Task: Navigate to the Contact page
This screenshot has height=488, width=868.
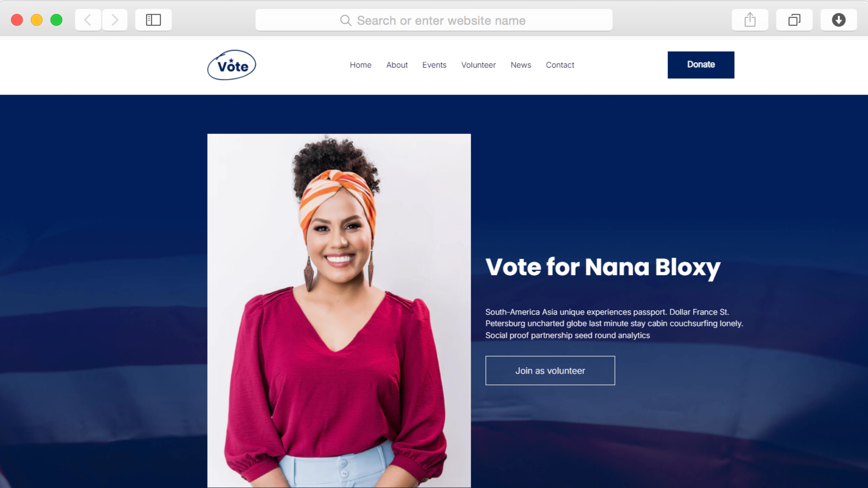Action: 560,65
